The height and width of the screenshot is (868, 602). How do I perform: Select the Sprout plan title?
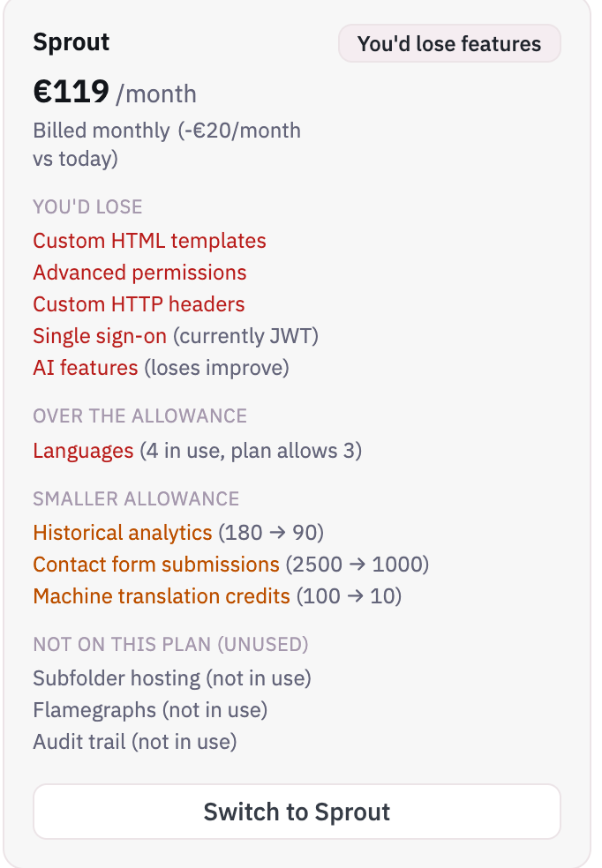(71, 42)
